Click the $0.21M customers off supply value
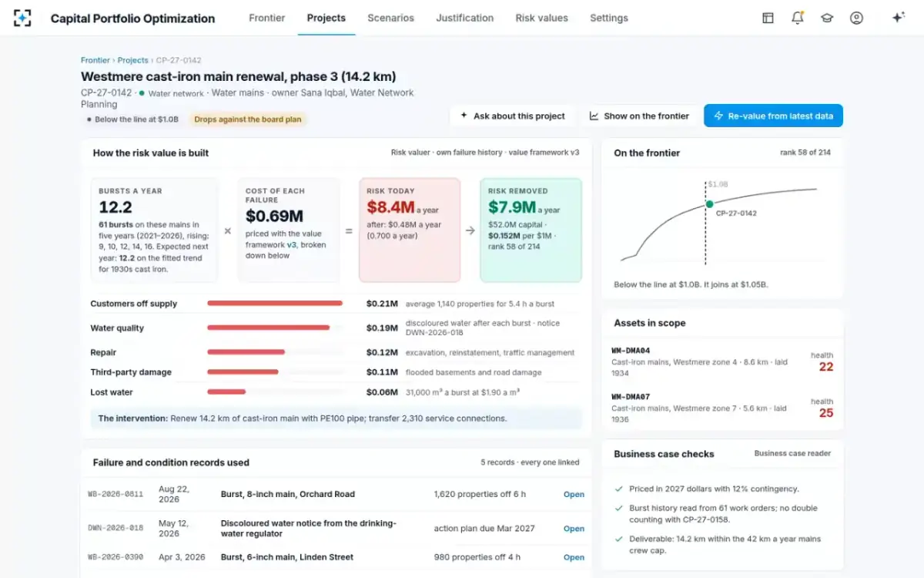 click(x=382, y=304)
